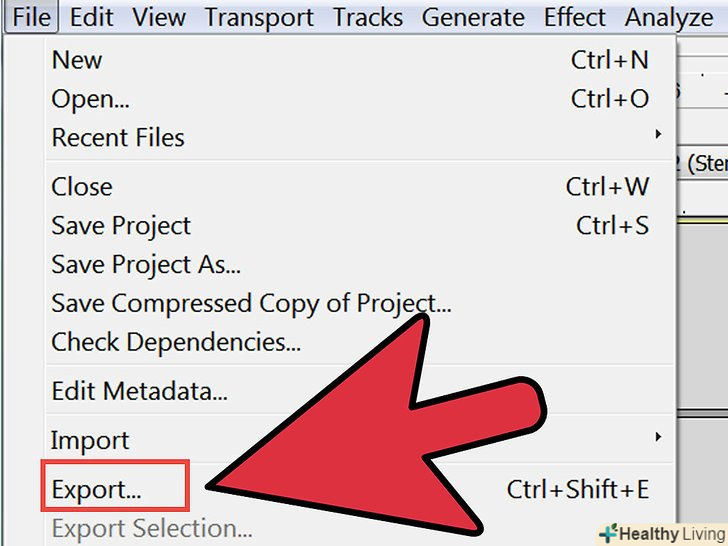728x546 pixels.
Task: Open the Edit menu
Action: tap(92, 17)
